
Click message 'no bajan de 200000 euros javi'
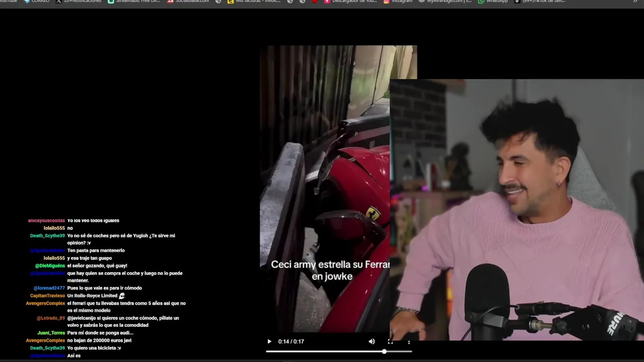pyautogui.click(x=99, y=340)
